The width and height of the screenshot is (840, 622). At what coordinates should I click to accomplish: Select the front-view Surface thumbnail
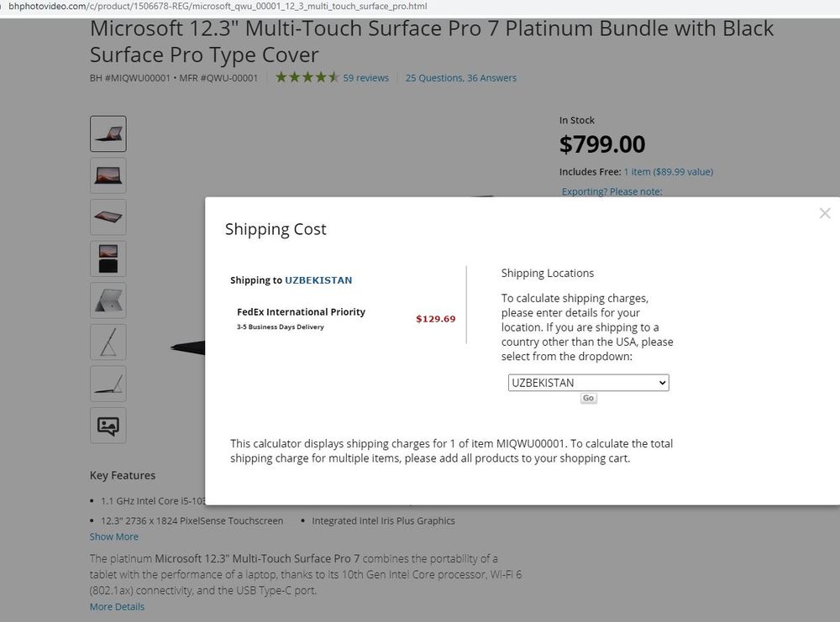(x=108, y=175)
